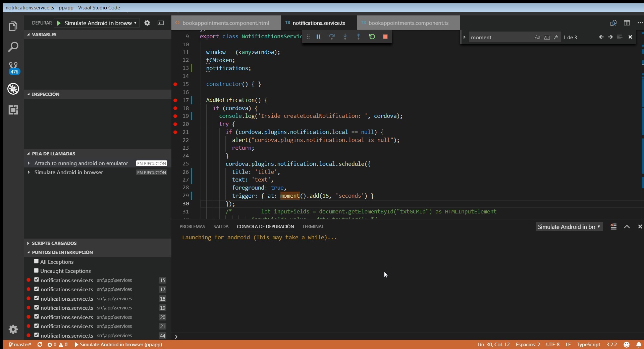Open the Search view in the sidebar
The image size is (644, 349).
point(13,47)
